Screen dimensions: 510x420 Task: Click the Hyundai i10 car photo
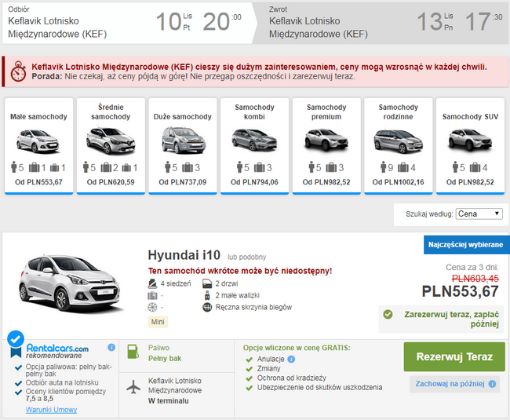(x=69, y=283)
